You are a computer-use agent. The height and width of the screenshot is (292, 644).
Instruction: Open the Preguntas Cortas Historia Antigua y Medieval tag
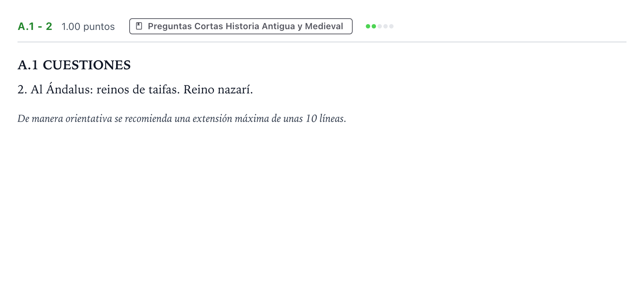[241, 26]
